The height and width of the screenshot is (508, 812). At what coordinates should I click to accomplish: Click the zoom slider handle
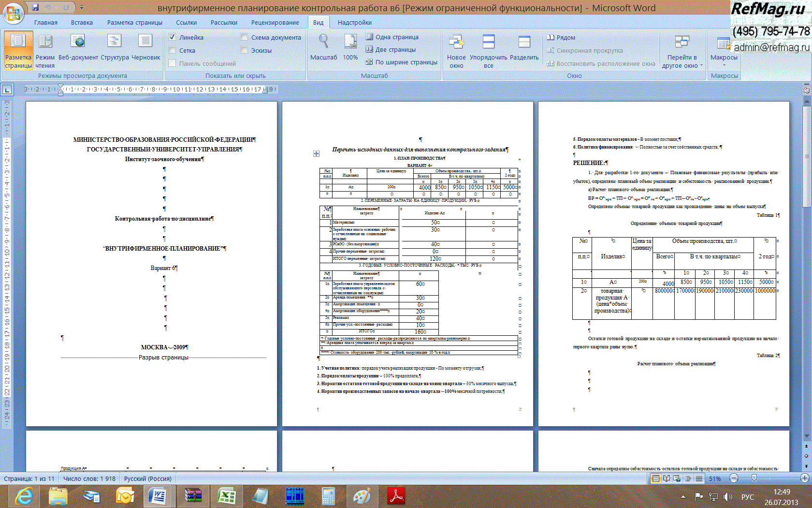(754, 478)
